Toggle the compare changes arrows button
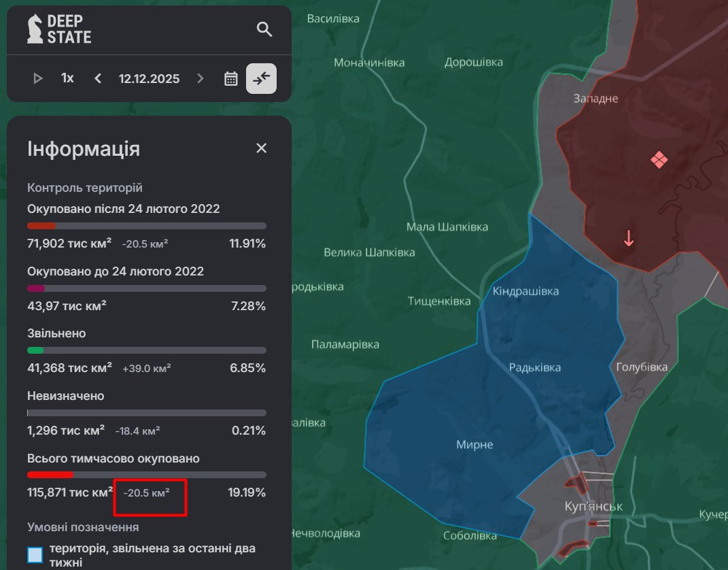The image size is (728, 570). [262, 78]
